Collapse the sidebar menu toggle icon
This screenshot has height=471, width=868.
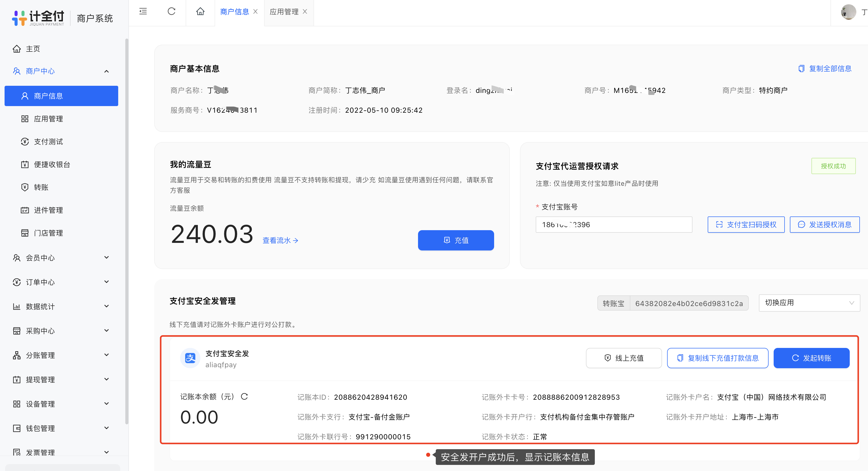click(143, 11)
